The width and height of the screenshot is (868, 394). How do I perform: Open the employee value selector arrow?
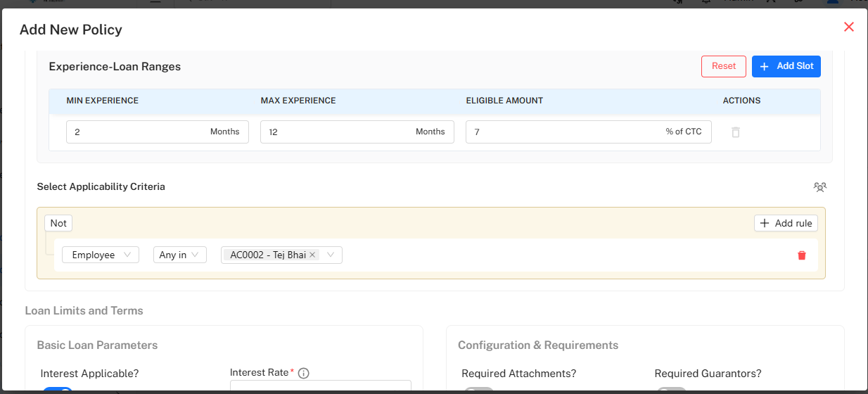[x=331, y=255]
